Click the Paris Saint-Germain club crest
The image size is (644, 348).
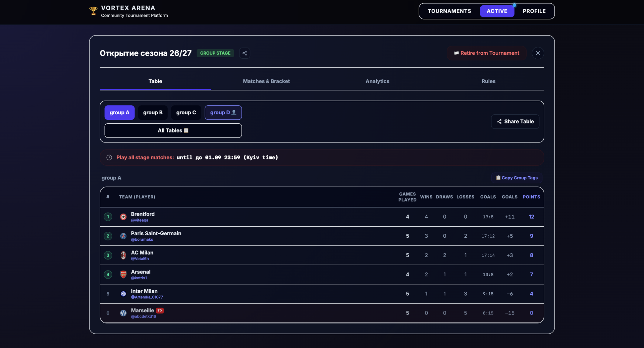pyautogui.click(x=123, y=236)
